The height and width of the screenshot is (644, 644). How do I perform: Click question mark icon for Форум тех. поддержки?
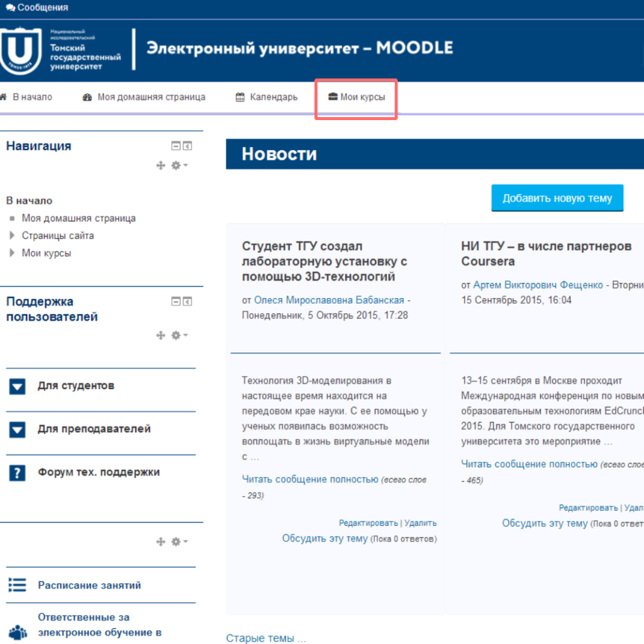click(x=17, y=473)
